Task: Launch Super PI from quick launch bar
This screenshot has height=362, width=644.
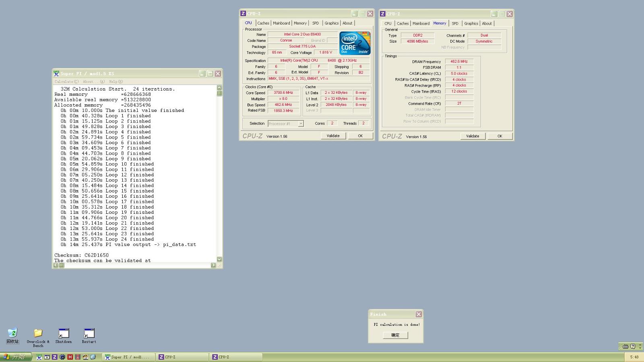Action: click(x=39, y=357)
